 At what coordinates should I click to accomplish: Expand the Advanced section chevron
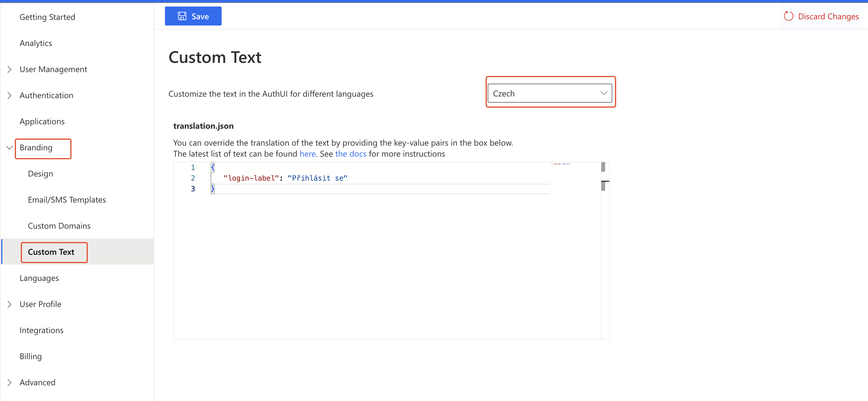click(9, 383)
